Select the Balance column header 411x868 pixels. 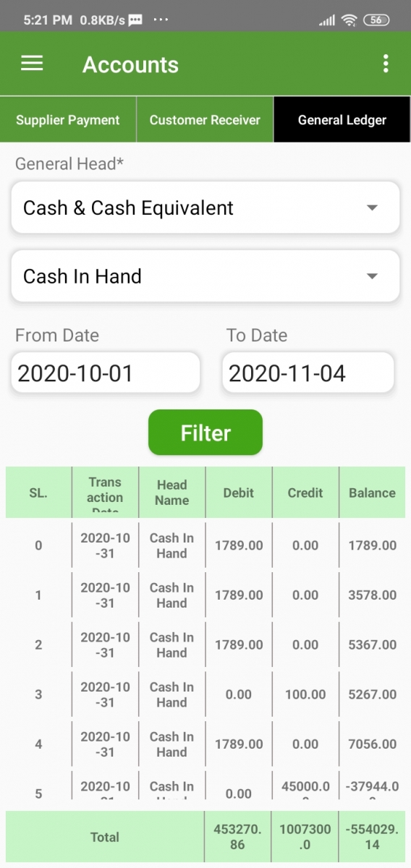(x=372, y=493)
